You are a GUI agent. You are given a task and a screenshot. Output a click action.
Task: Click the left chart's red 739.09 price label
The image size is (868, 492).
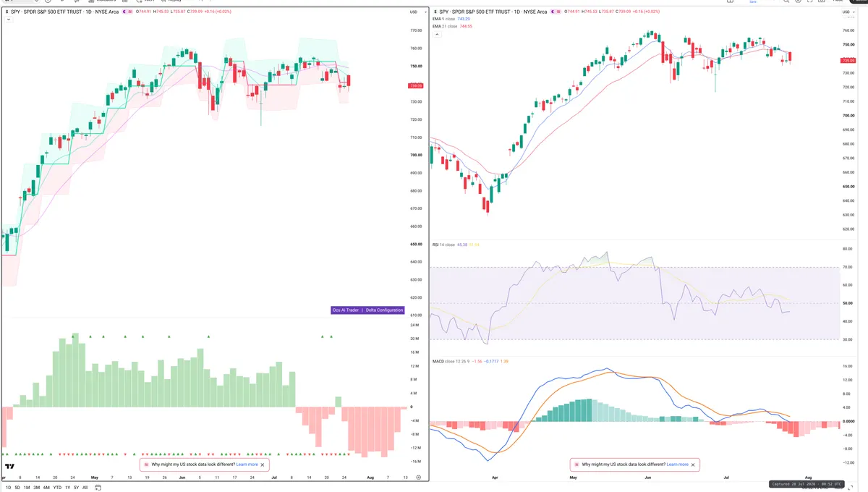tap(416, 85)
